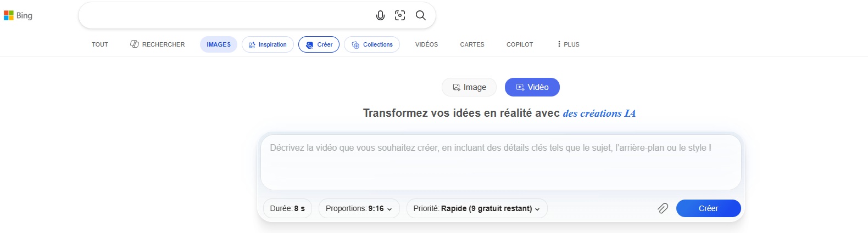Select the IMAGES tab

[x=219, y=44]
